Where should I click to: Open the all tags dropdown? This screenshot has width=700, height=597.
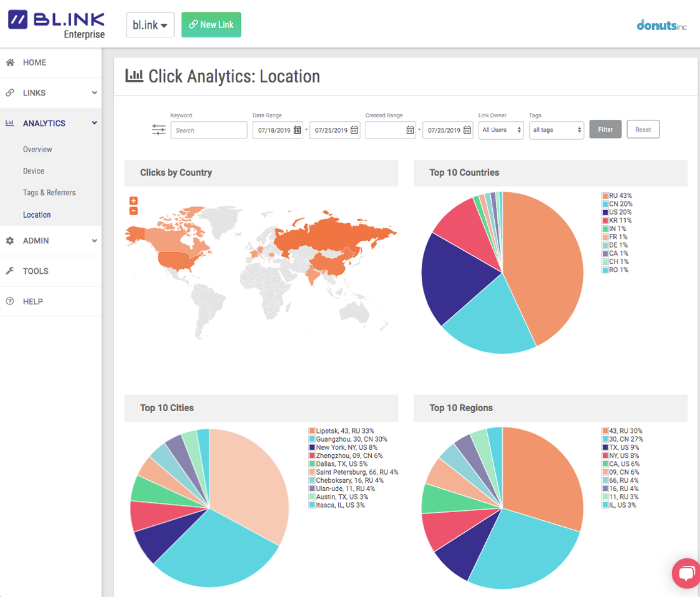[556, 130]
